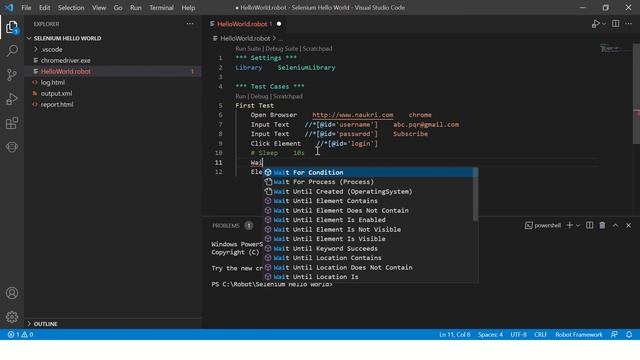This screenshot has height=360, width=640.
Task: Open run options dropdown beside play icon
Action: (604, 24)
